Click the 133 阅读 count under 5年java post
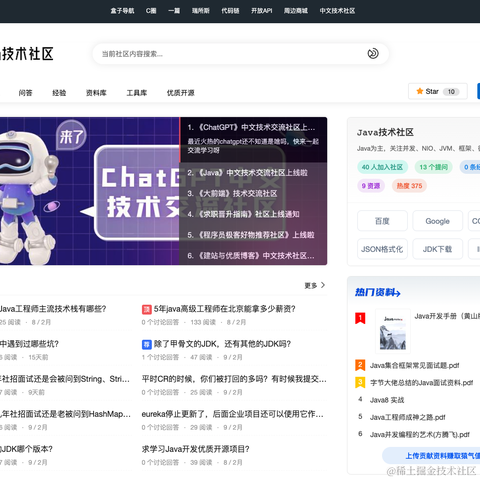Viewport: 480px width, 480px height. [x=203, y=322]
